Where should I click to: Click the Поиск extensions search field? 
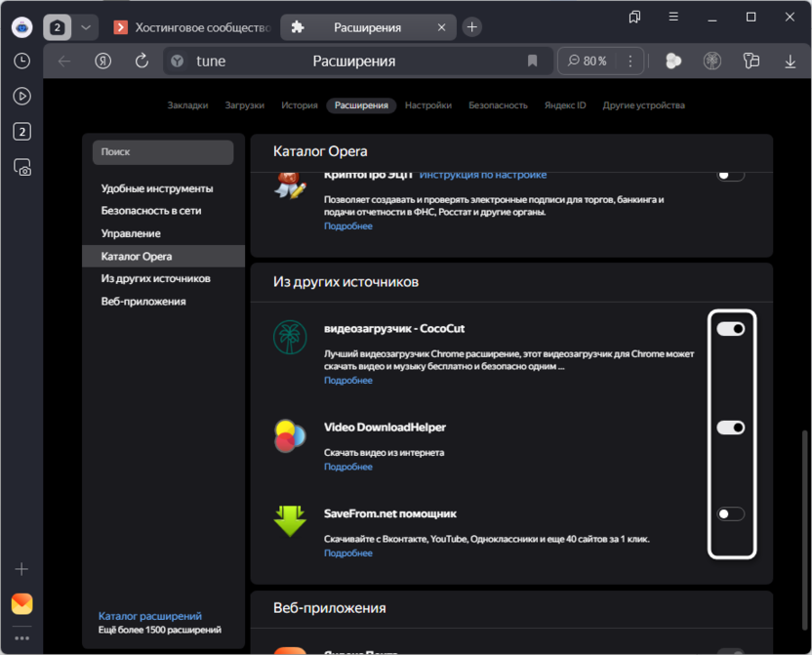pos(163,152)
